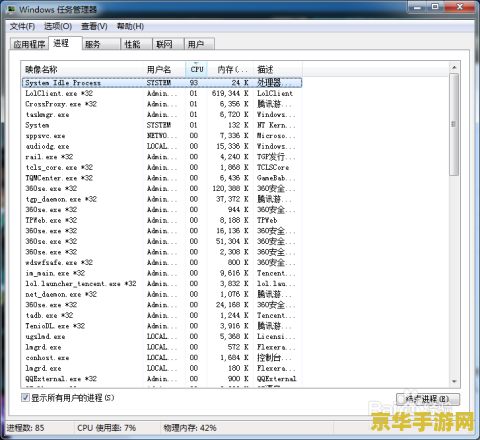Click the process list scroll down arrow
Screen dimensions: 480x440
[x=454, y=381]
